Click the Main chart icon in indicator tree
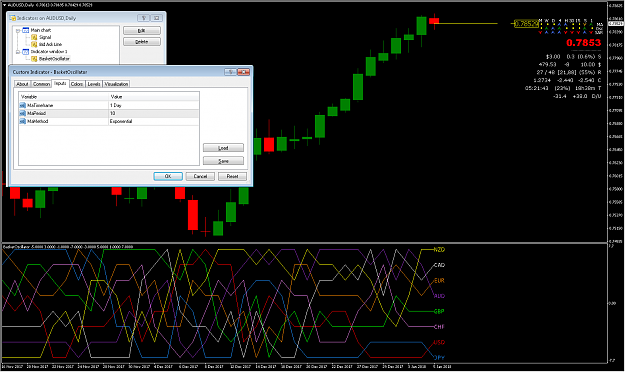The width and height of the screenshot is (625, 372). pos(26,30)
